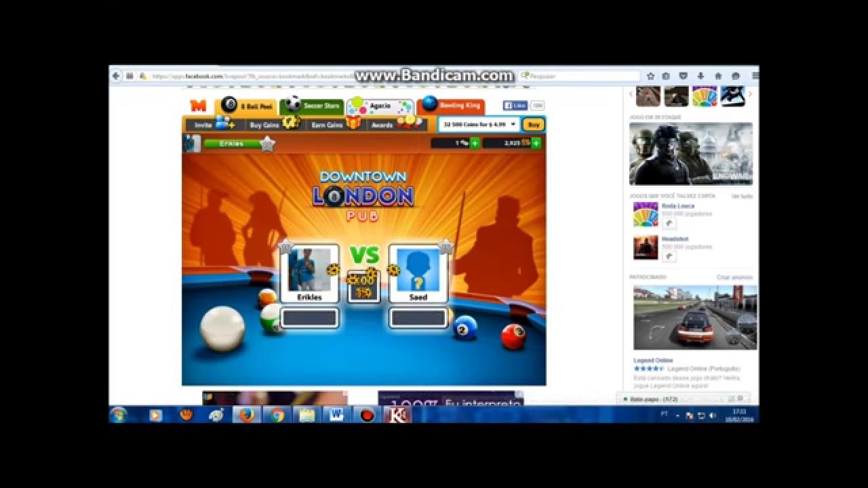Click the star rank icon beside Erikles bar
This screenshot has height=488, width=868.
[x=268, y=144]
